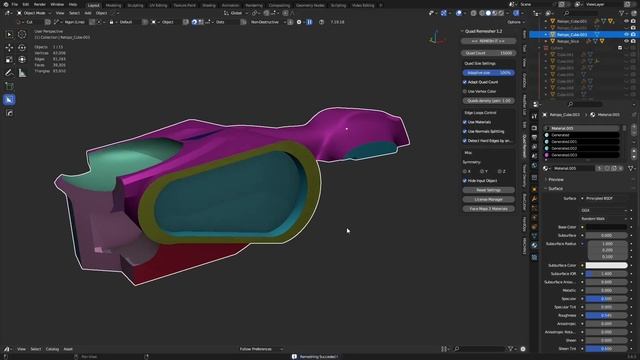Toggle Use Normals Splitting checkbox

point(465,131)
